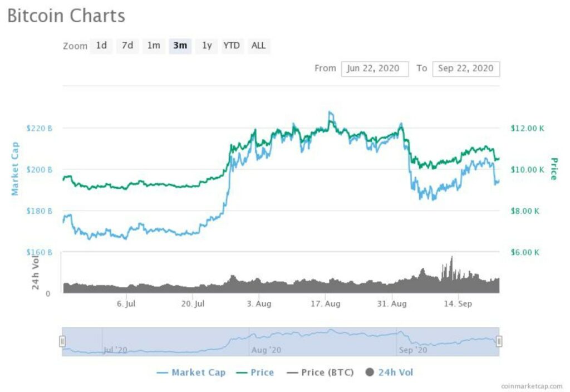Toggle the Price (BTC) series legend
This screenshot has width=570, height=392.
point(320,373)
